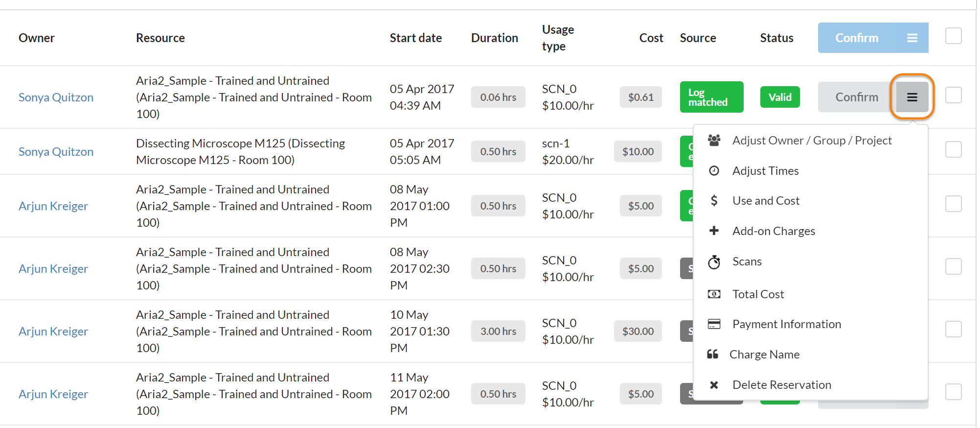This screenshot has height=428, width=980.
Task: Check the box for the first Sonya Quitzon row
Action: (x=953, y=95)
